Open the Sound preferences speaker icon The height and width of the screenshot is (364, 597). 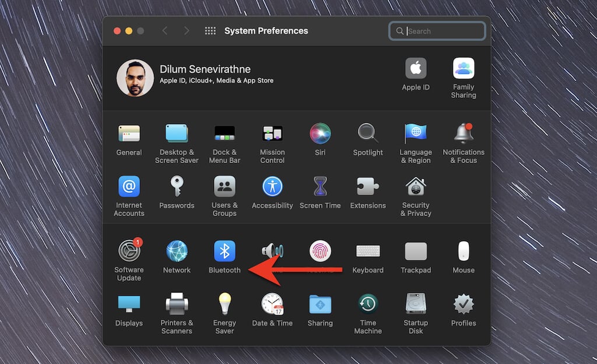pyautogui.click(x=272, y=250)
